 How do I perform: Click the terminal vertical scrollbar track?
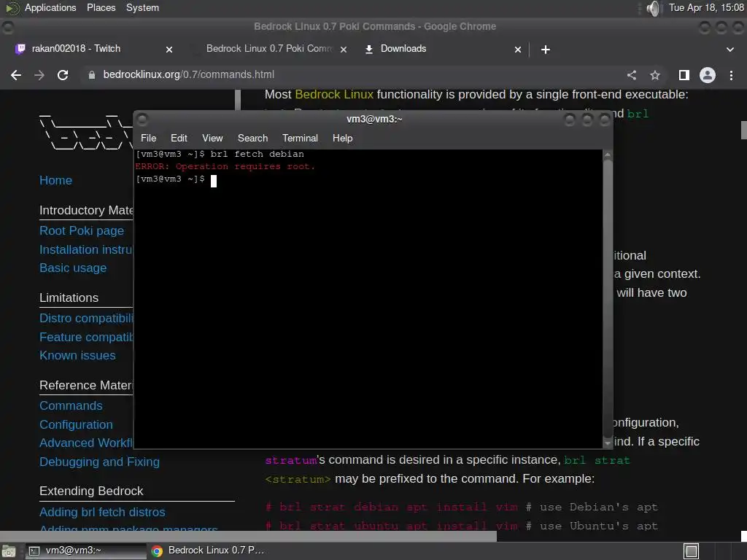pos(608,299)
